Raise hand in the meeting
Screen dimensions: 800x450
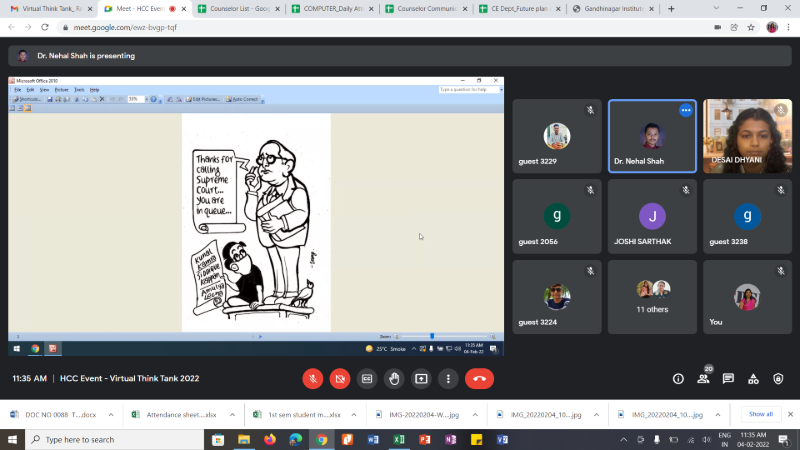click(x=394, y=379)
